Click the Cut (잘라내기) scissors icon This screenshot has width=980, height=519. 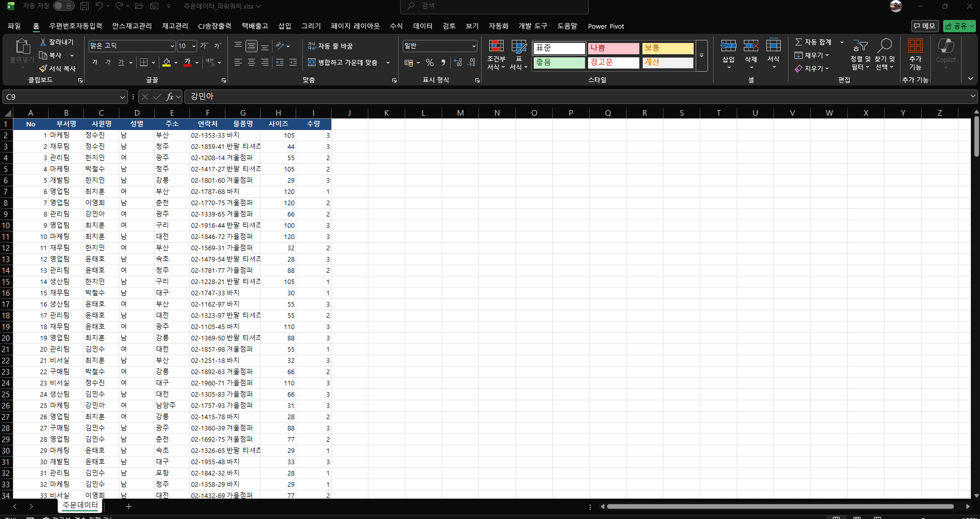pos(44,42)
